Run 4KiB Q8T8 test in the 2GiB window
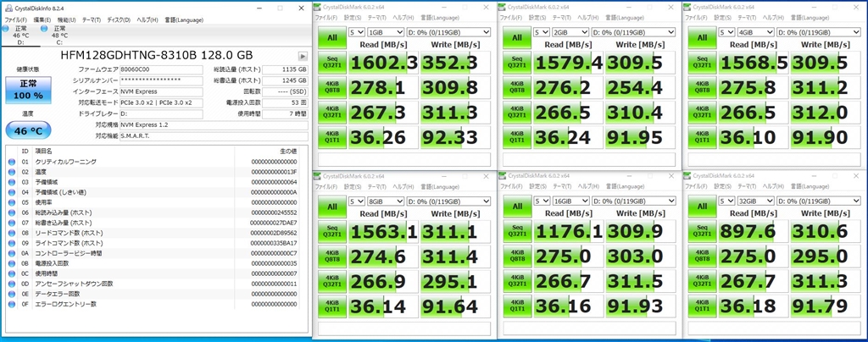Viewport: 868px width, 342px height. [x=516, y=87]
